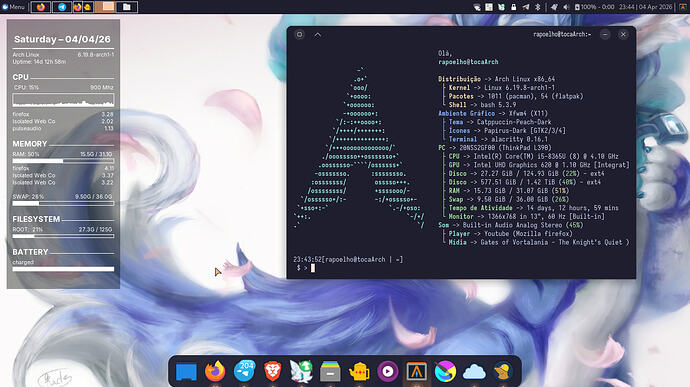Select the yellow teapot app in top taskbar
Screen dimensions: 690x387
point(88,7)
